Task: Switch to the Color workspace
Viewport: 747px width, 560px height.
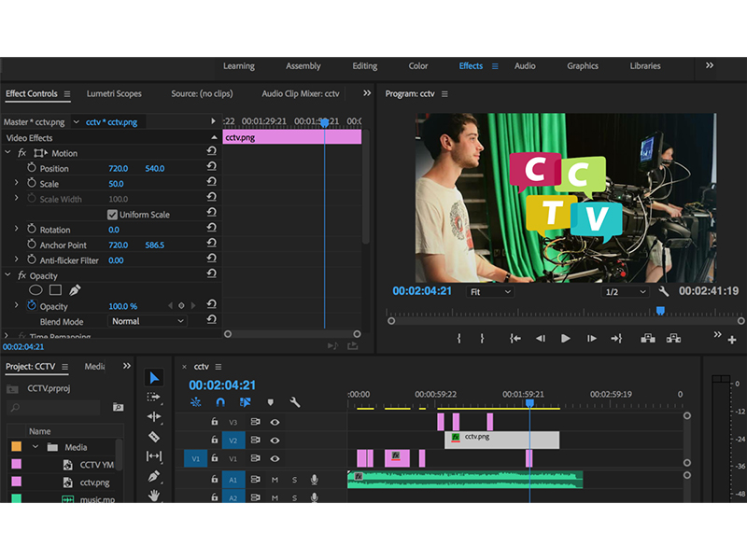Action: pyautogui.click(x=418, y=66)
